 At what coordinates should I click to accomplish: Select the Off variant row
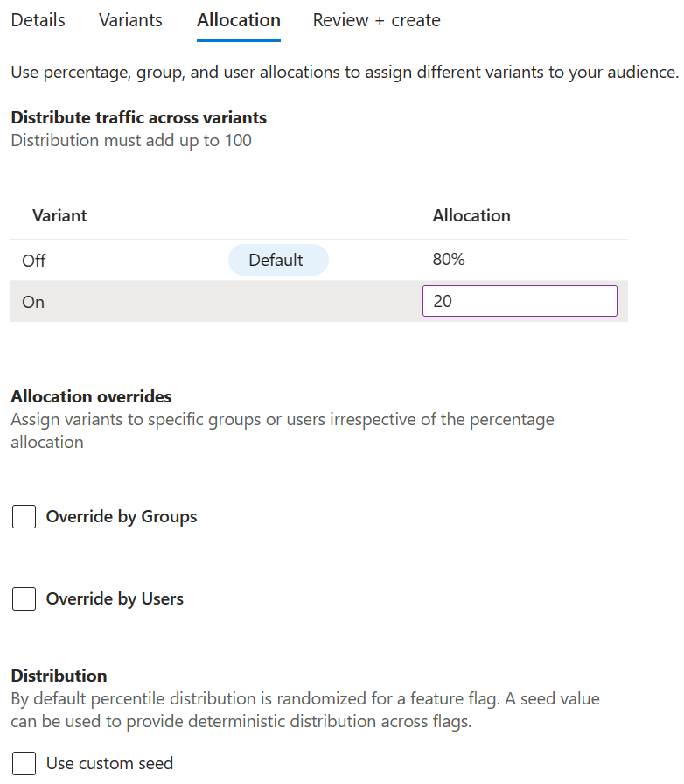[x=131, y=260]
